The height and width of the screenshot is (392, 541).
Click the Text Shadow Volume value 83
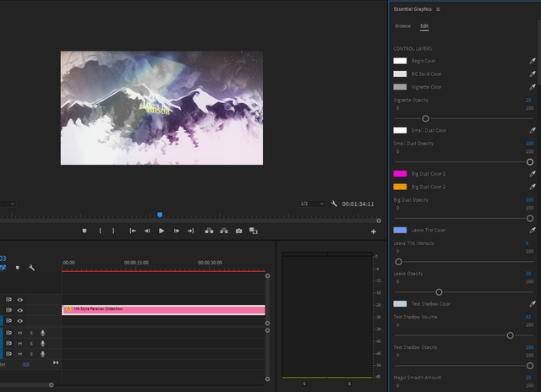click(x=528, y=317)
